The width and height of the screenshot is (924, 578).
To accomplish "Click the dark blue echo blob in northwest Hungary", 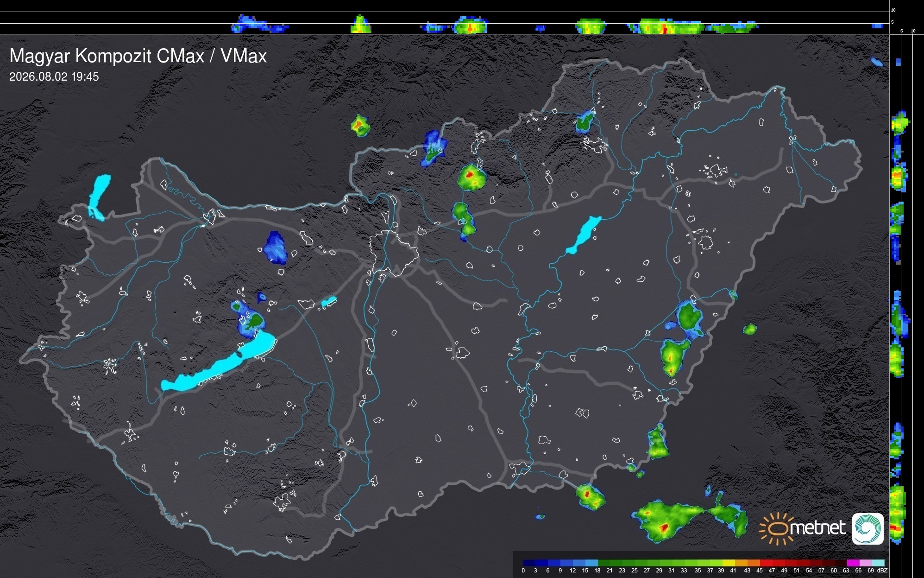I will coord(275,248).
